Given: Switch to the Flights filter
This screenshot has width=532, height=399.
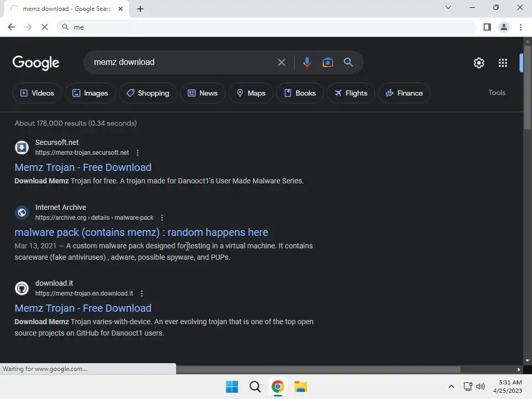Looking at the screenshot, I should (x=351, y=93).
